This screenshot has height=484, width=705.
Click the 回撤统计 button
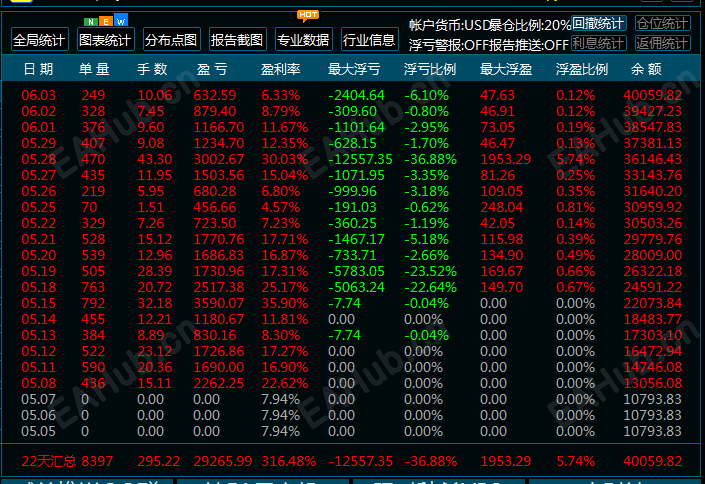coord(599,23)
